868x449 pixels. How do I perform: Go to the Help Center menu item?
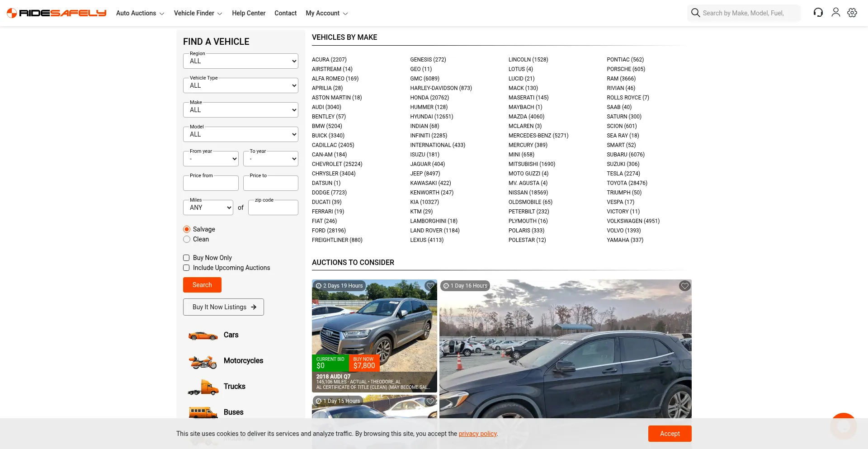pos(249,13)
